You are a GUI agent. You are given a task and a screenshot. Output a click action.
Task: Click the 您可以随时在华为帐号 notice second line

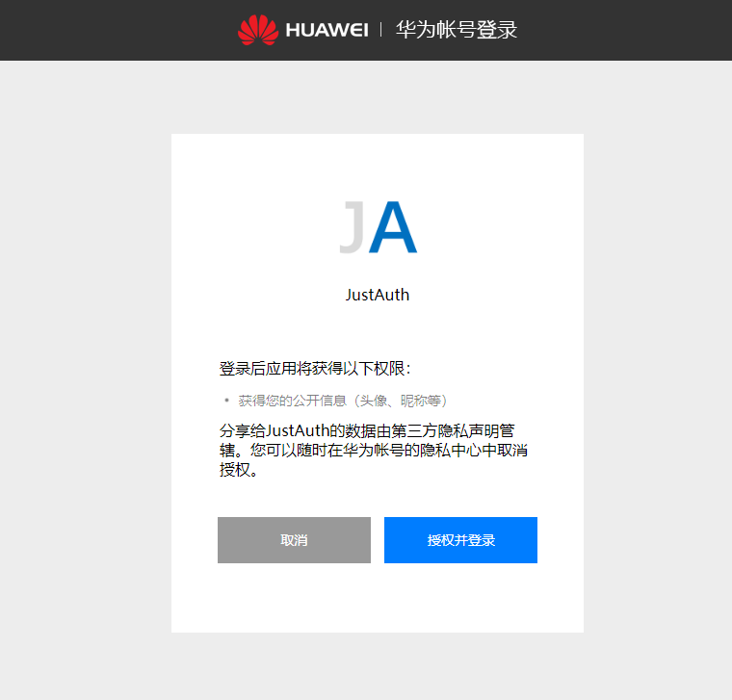374,450
